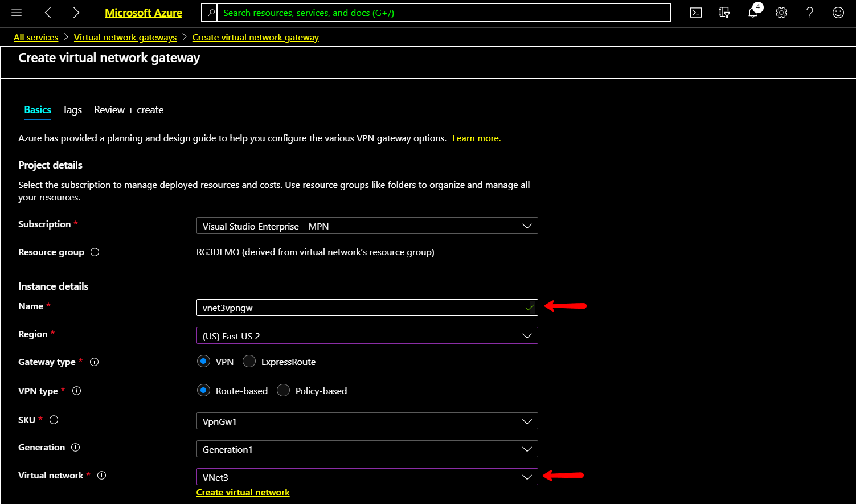Click the info icon next to Resource group
The width and height of the screenshot is (856, 504).
point(95,252)
